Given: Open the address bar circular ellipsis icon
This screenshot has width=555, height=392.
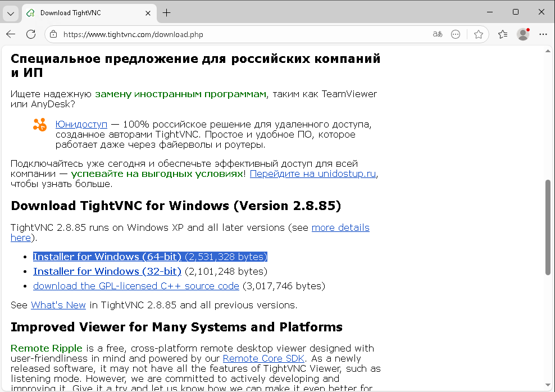Looking at the screenshot, I should [x=456, y=34].
